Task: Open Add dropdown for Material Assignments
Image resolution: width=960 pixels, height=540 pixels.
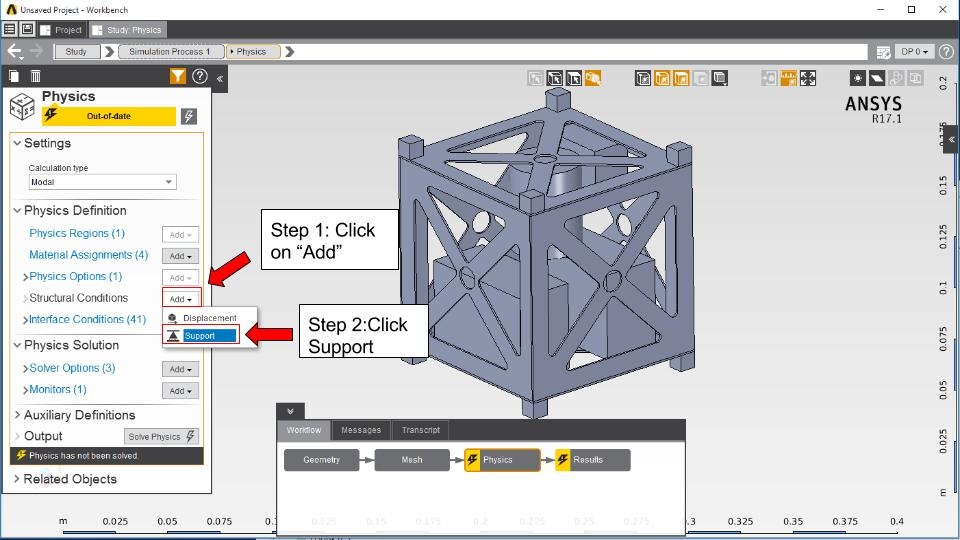Action: [x=181, y=256]
